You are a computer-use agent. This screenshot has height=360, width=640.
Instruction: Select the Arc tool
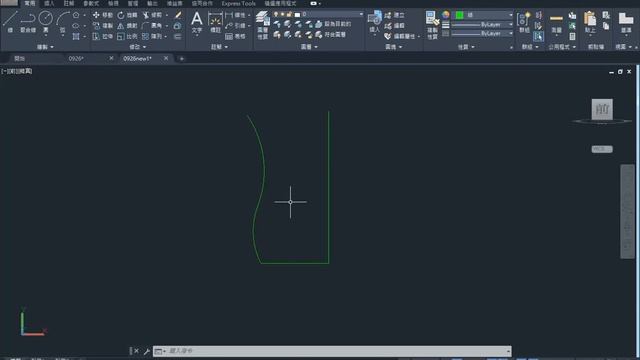point(62,21)
